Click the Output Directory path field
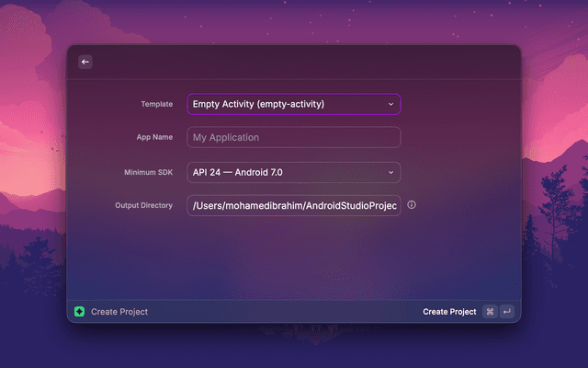The height and width of the screenshot is (368, 588). (294, 205)
